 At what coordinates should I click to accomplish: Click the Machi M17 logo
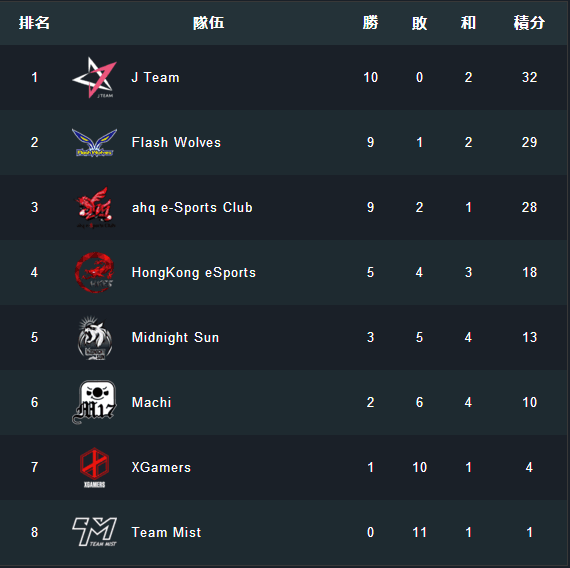click(x=94, y=402)
